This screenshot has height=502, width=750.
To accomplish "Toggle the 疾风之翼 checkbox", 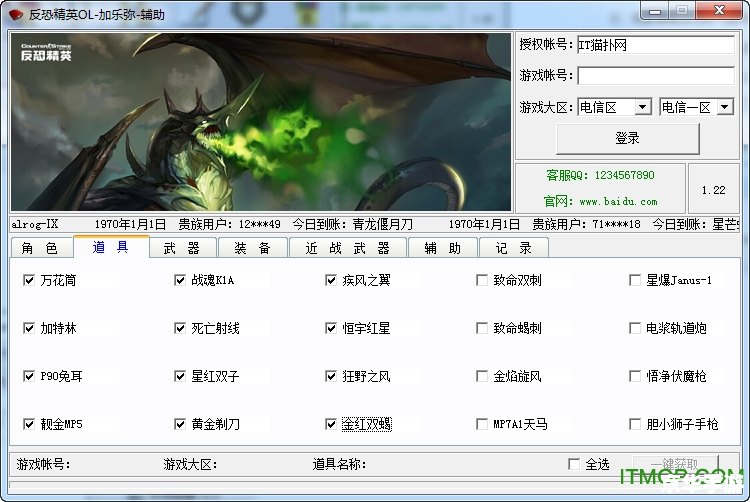I will point(331,280).
